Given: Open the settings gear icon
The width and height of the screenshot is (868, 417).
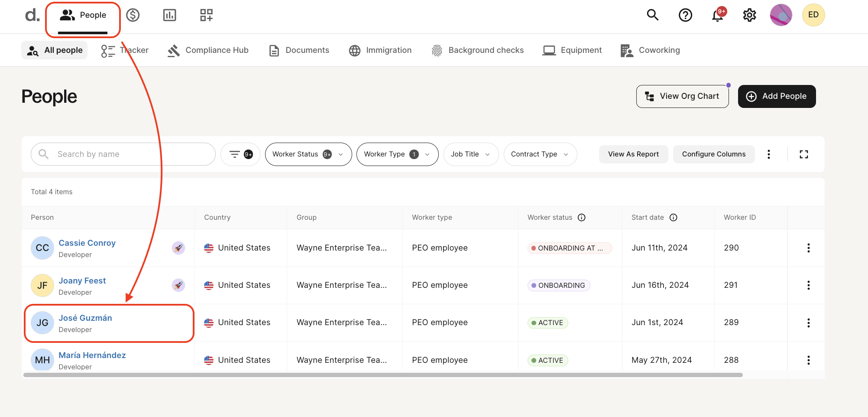Looking at the screenshot, I should (x=749, y=15).
